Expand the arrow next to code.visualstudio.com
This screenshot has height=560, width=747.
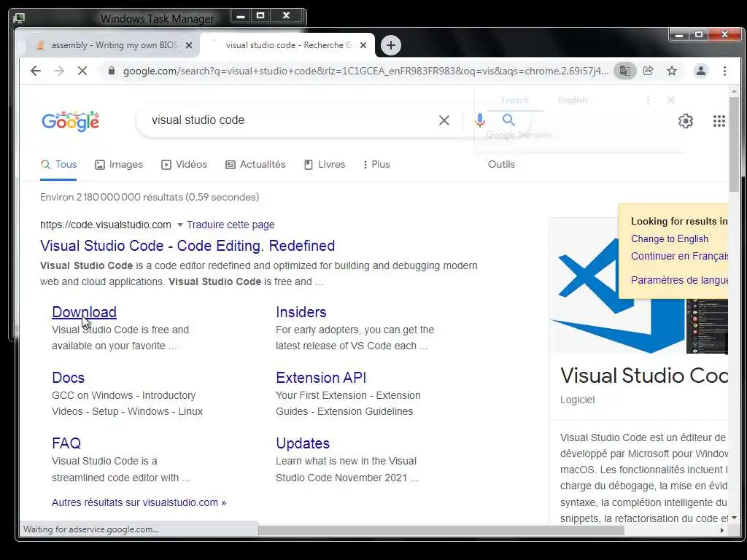pos(180,225)
